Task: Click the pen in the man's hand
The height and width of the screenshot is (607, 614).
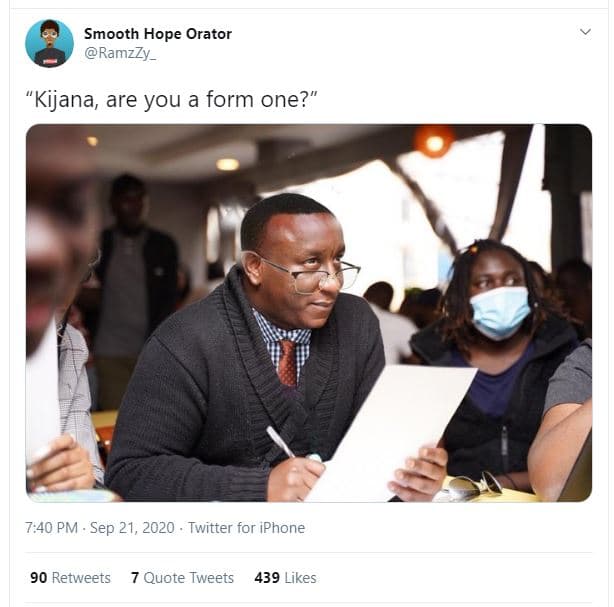Action: (x=281, y=442)
